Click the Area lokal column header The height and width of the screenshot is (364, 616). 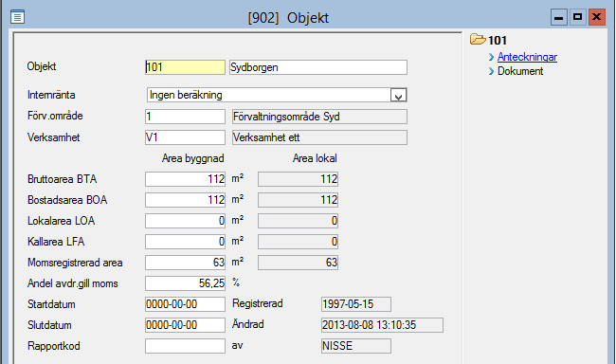point(315,158)
